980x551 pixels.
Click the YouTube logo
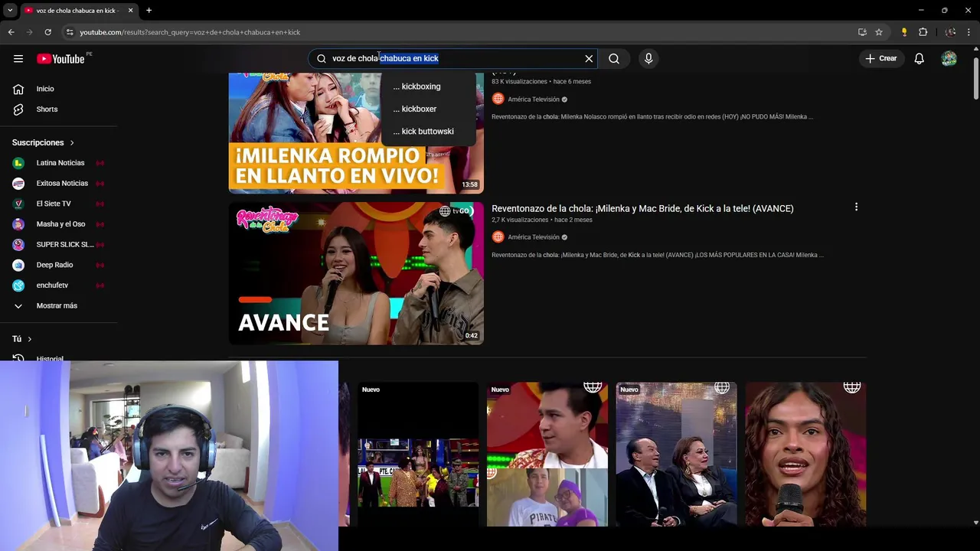click(x=60, y=59)
